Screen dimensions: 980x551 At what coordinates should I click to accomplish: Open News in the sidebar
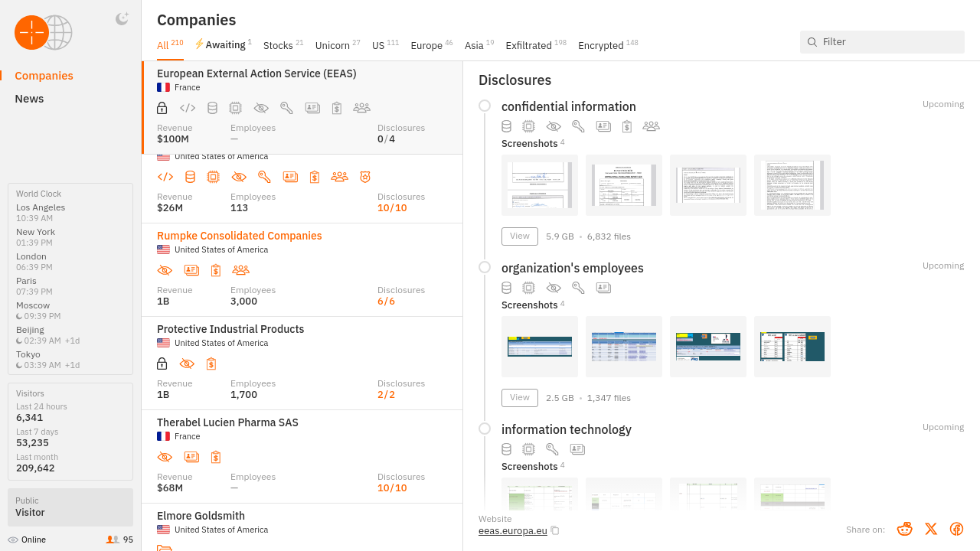tap(29, 99)
